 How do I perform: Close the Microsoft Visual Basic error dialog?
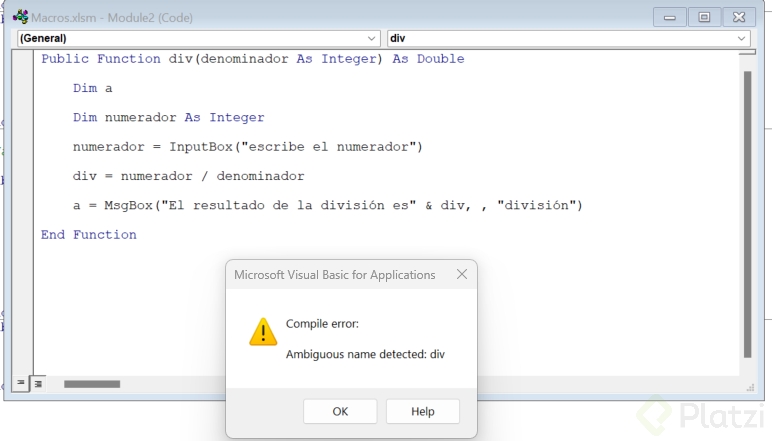[462, 274]
